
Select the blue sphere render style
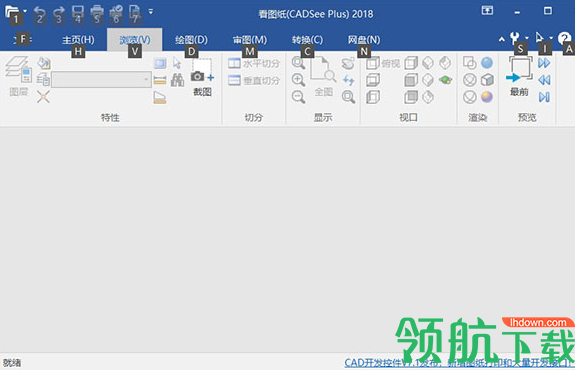pos(487,63)
